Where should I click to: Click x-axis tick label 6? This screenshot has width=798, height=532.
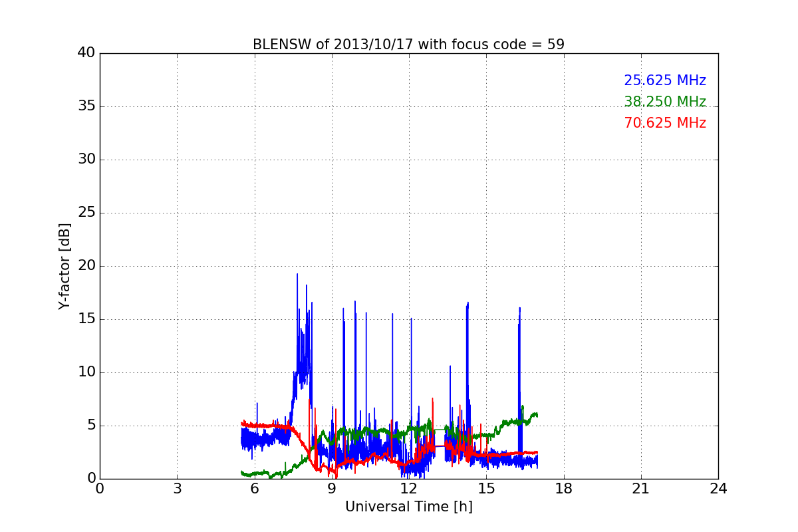click(x=254, y=489)
